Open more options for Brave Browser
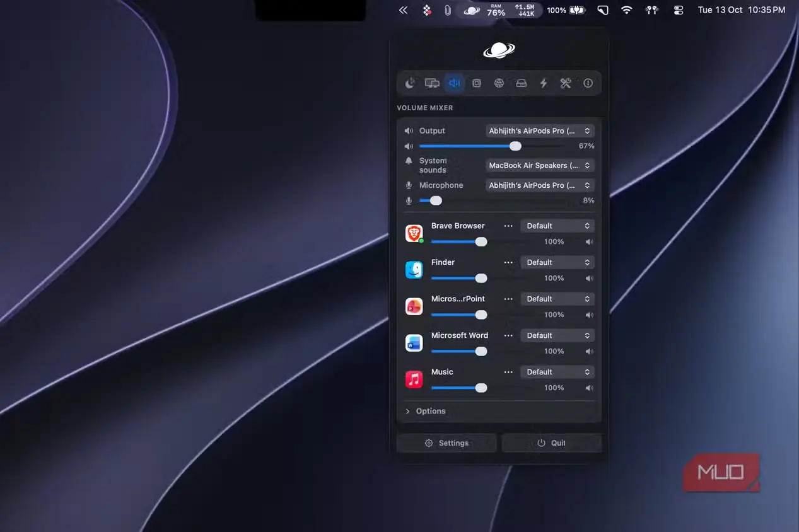 point(508,226)
